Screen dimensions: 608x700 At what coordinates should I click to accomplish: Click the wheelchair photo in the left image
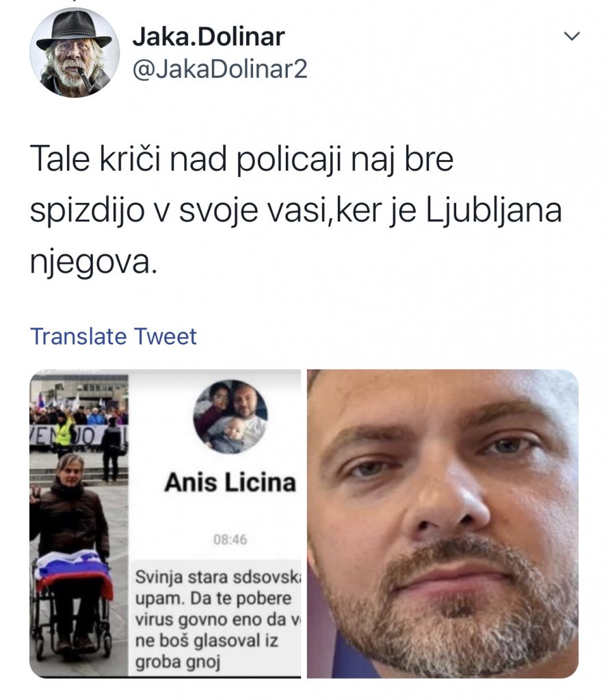pos(79,523)
